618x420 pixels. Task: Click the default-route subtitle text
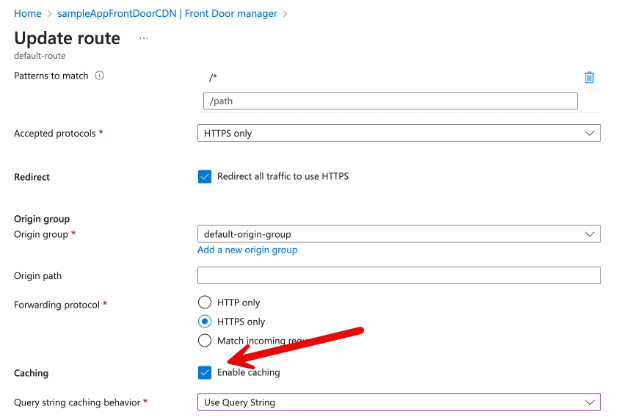[x=40, y=56]
